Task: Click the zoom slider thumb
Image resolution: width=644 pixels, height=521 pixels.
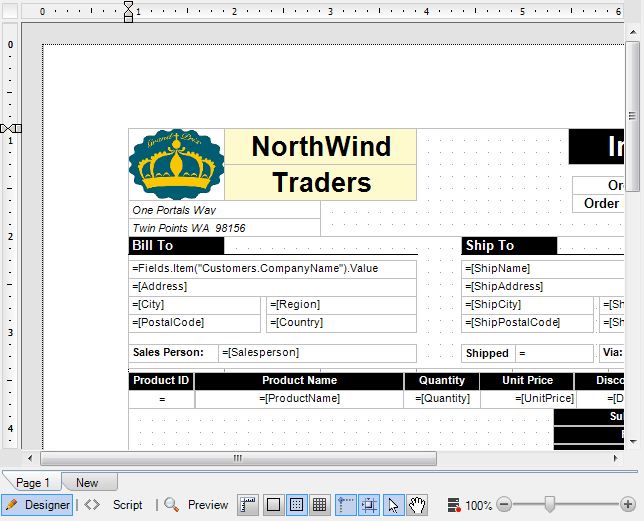Action: pyautogui.click(x=550, y=504)
